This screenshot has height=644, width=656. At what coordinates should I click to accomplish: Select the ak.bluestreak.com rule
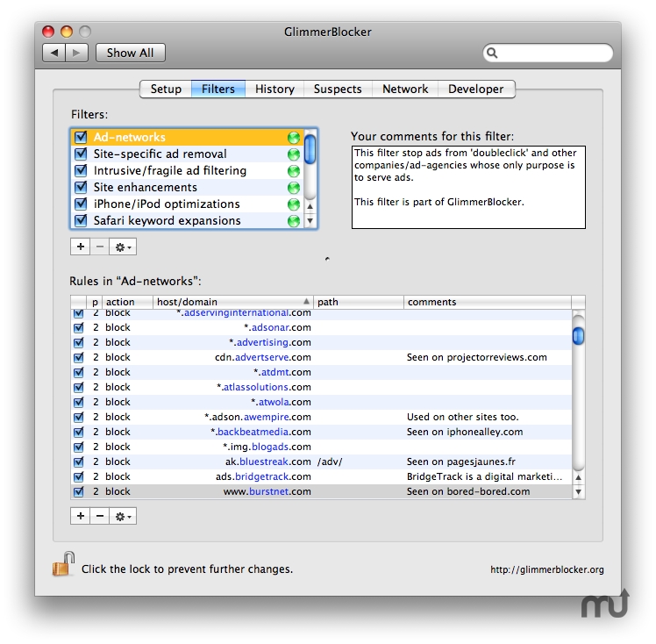pos(321,462)
